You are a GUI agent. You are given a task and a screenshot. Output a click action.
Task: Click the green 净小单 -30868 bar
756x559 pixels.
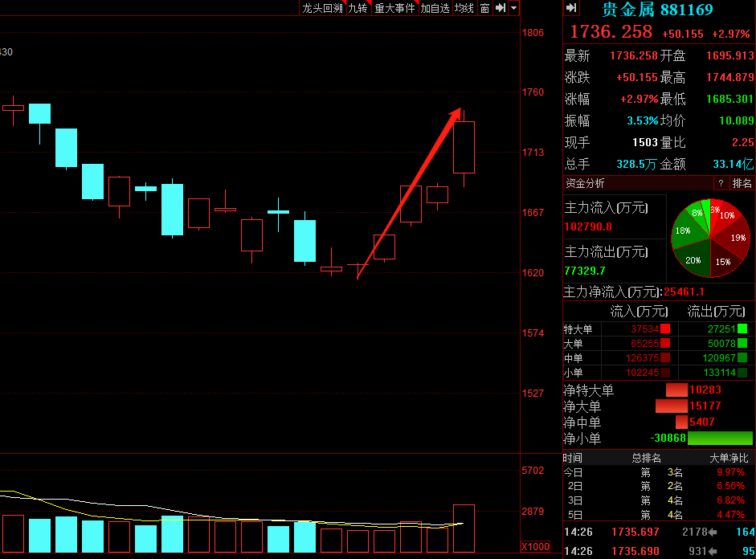coord(720,439)
